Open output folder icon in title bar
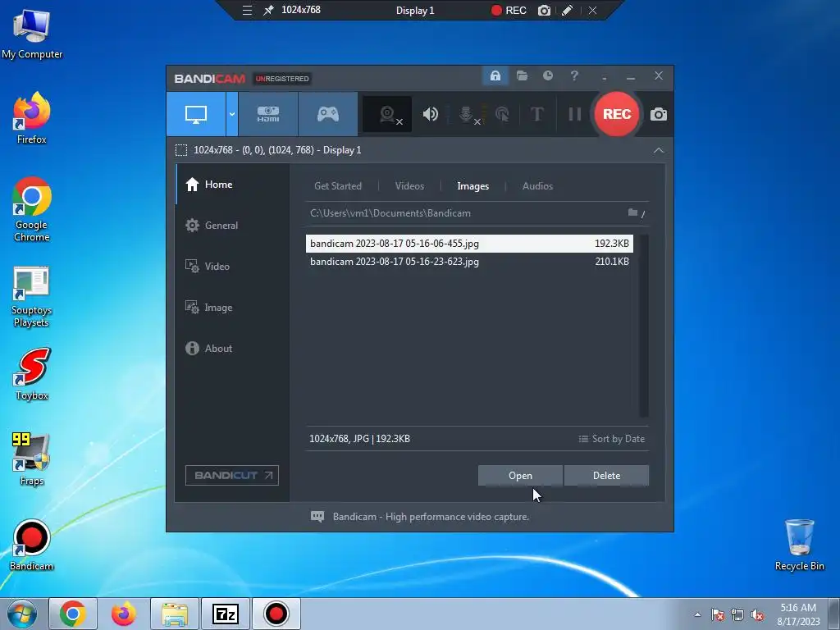840x630 pixels. pyautogui.click(x=522, y=76)
